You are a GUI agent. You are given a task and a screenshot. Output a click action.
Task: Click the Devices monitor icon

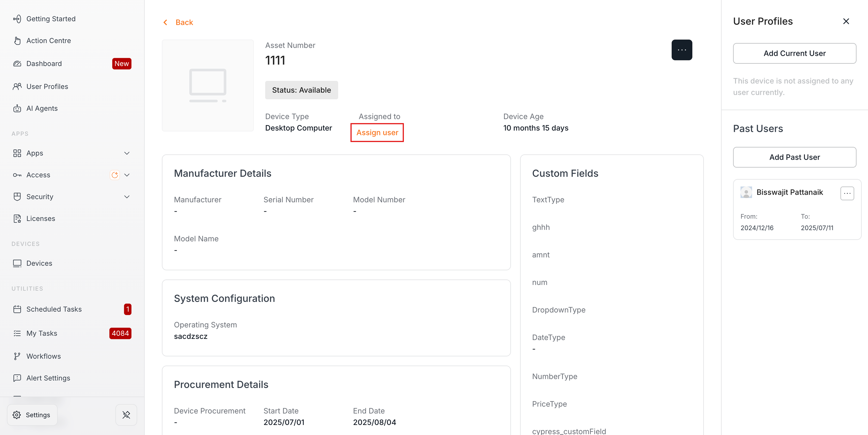(17, 264)
